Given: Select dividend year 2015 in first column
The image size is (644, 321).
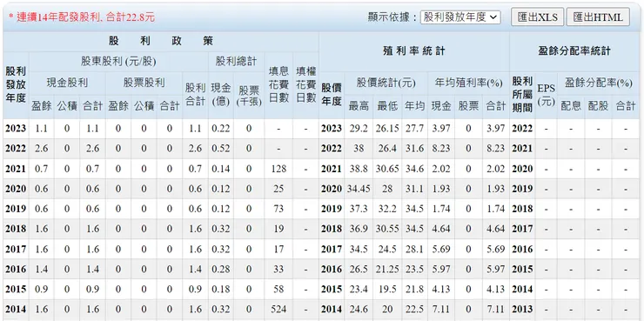Looking at the screenshot, I should coord(16,289).
